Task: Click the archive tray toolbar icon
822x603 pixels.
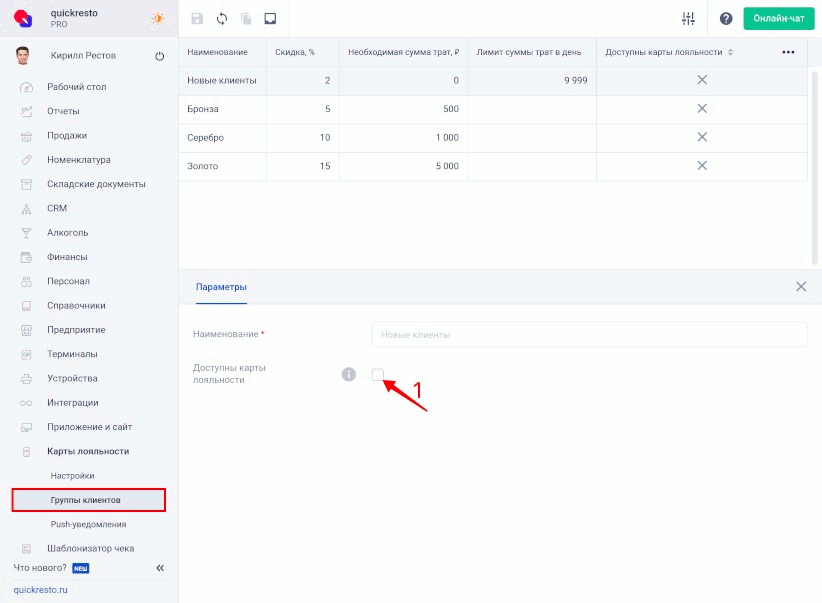Action: point(270,19)
